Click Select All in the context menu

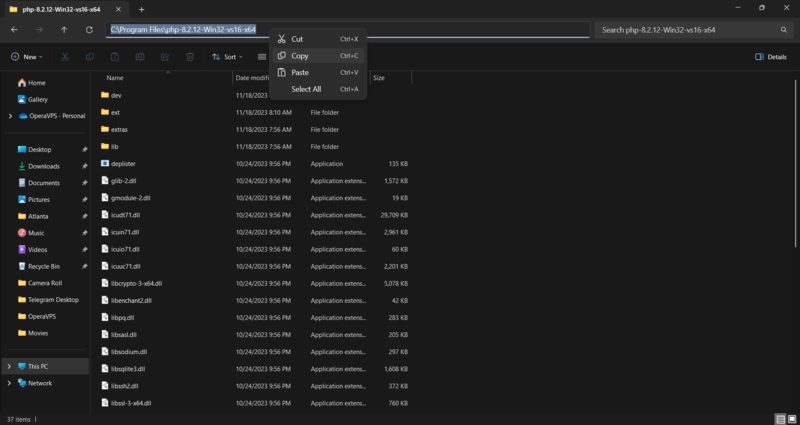coord(306,89)
